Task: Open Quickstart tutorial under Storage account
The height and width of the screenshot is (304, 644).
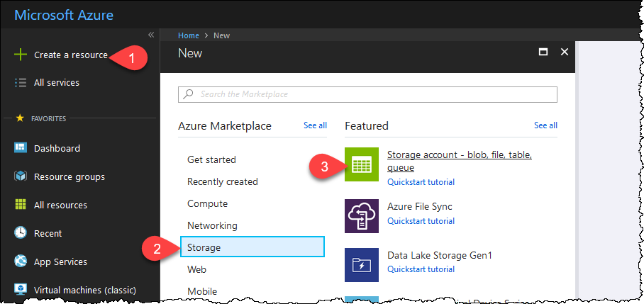Action: (421, 181)
